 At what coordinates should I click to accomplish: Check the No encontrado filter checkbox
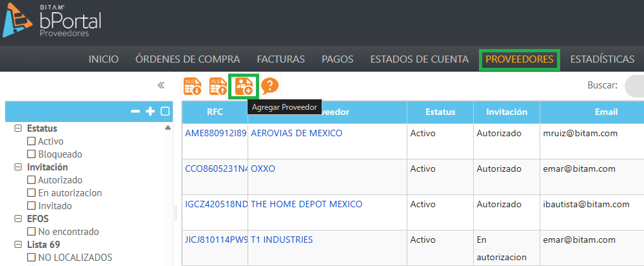[x=31, y=232]
